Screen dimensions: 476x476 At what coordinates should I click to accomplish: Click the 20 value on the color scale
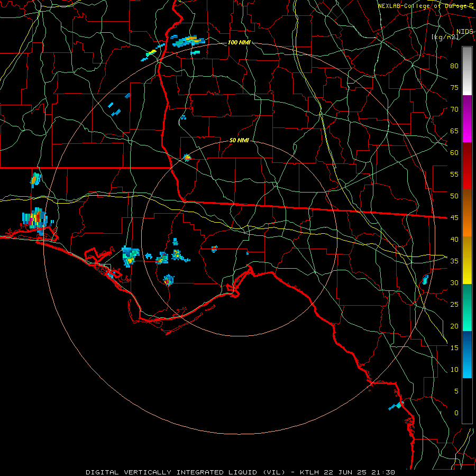[x=454, y=326]
